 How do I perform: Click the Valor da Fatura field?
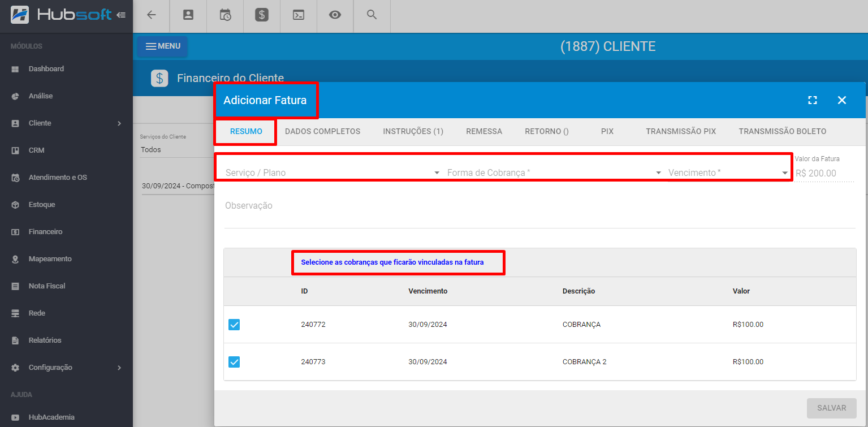824,173
